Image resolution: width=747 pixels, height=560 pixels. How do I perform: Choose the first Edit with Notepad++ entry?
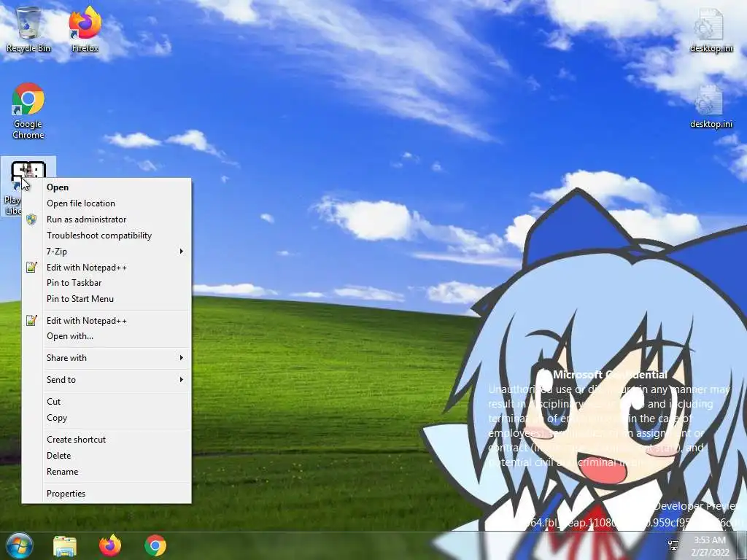pyautogui.click(x=107, y=267)
